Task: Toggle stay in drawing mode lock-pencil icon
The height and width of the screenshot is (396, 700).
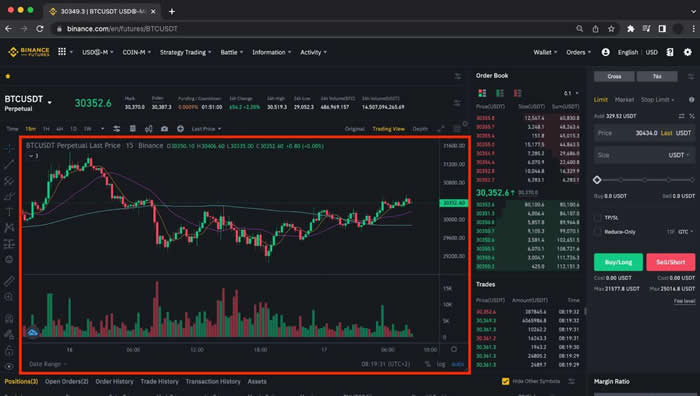Action: (9, 334)
